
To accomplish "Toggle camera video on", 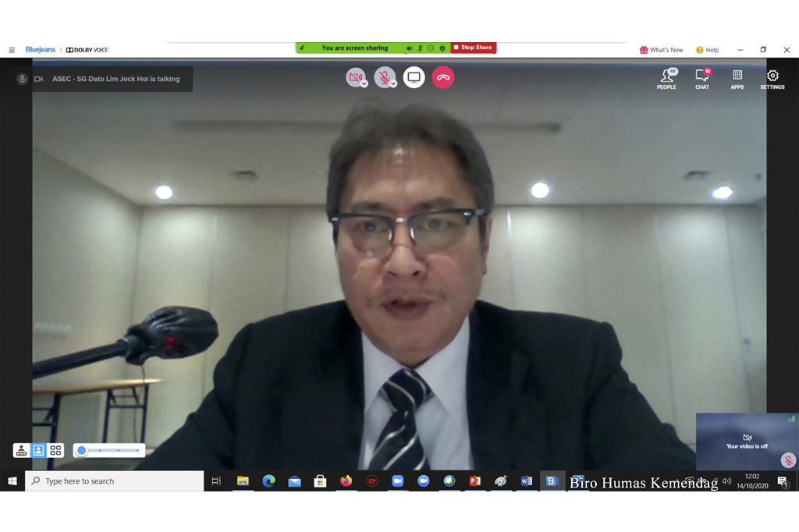I will click(355, 76).
